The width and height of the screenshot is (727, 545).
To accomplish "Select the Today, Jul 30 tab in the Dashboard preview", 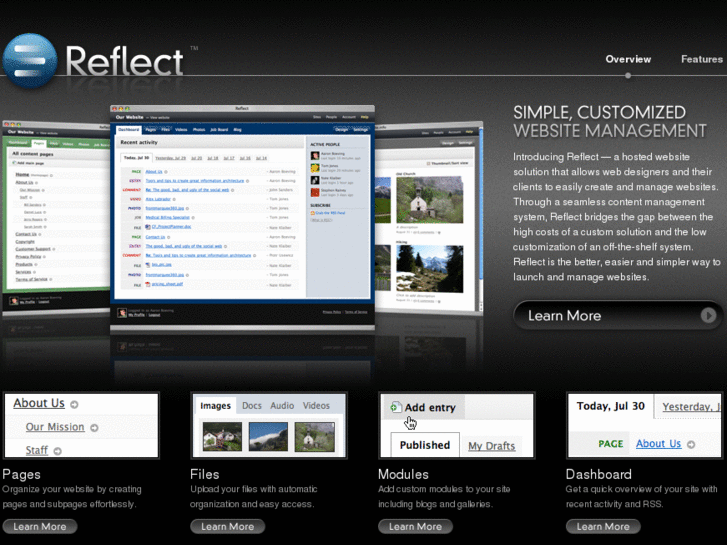I will coord(611,406).
